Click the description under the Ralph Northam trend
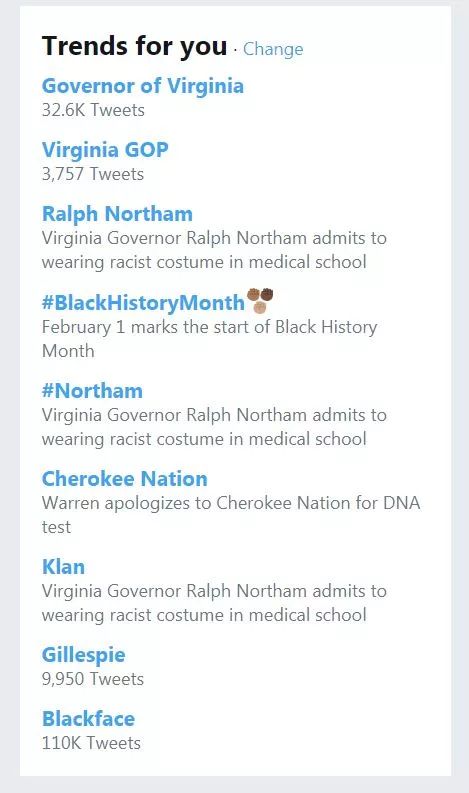The width and height of the screenshot is (469, 793). click(215, 250)
